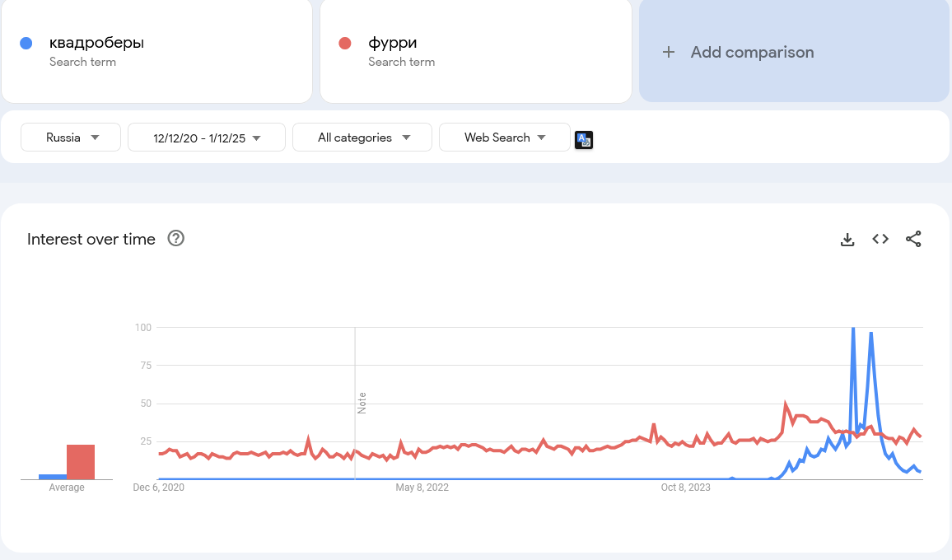
Task: Edit the квадроберы search term
Action: click(x=156, y=51)
